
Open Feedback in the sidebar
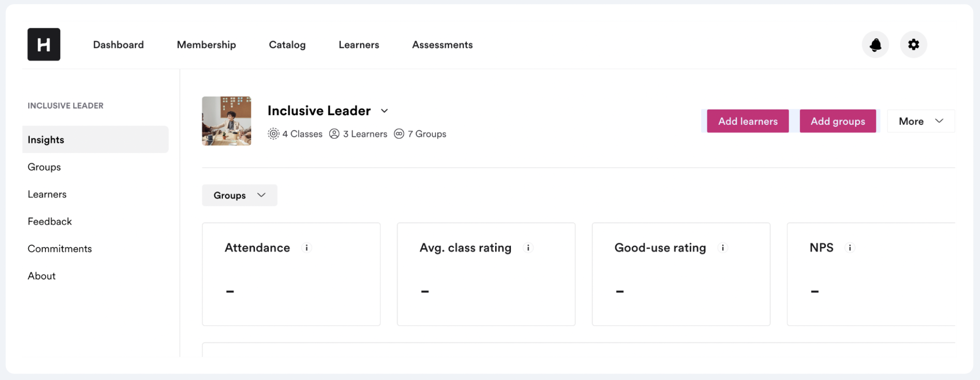tap(50, 221)
